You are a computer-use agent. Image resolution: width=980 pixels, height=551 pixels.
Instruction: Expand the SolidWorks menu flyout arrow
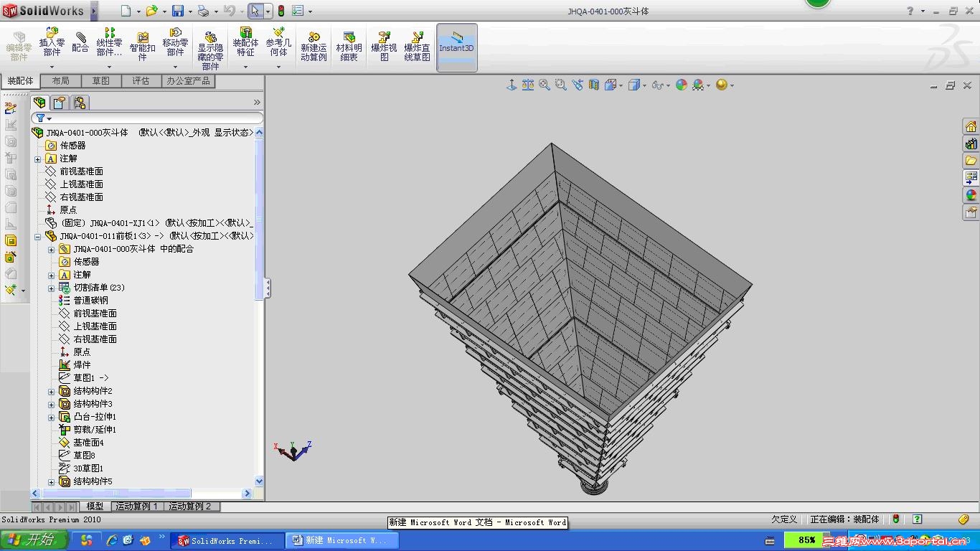pyautogui.click(x=94, y=11)
